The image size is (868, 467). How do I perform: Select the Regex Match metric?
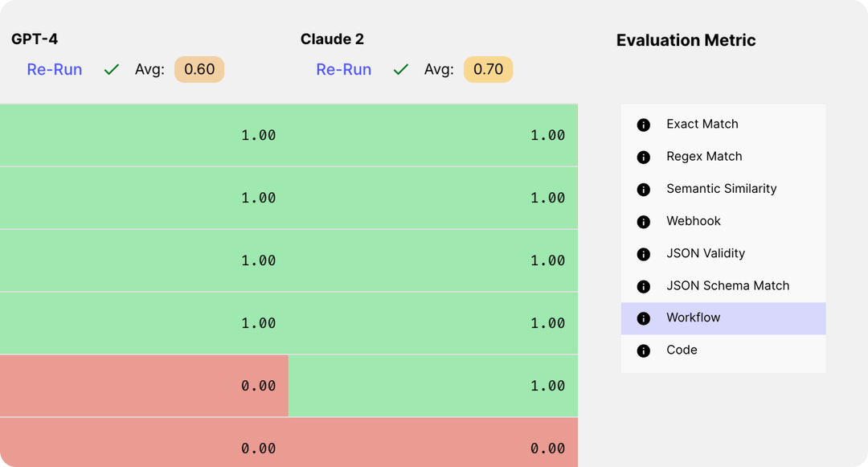(x=723, y=157)
